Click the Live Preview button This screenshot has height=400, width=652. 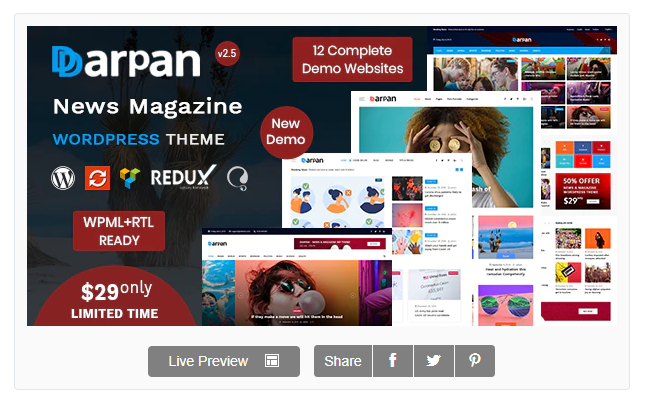(224, 361)
